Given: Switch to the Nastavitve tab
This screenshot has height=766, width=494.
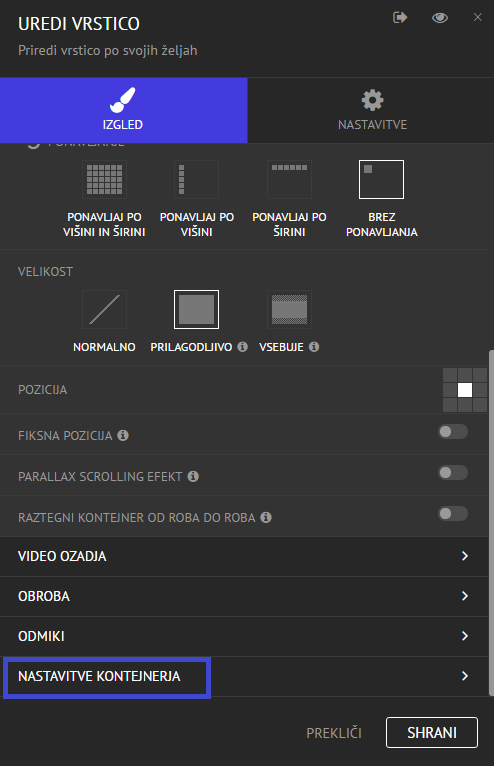Looking at the screenshot, I should (372, 110).
